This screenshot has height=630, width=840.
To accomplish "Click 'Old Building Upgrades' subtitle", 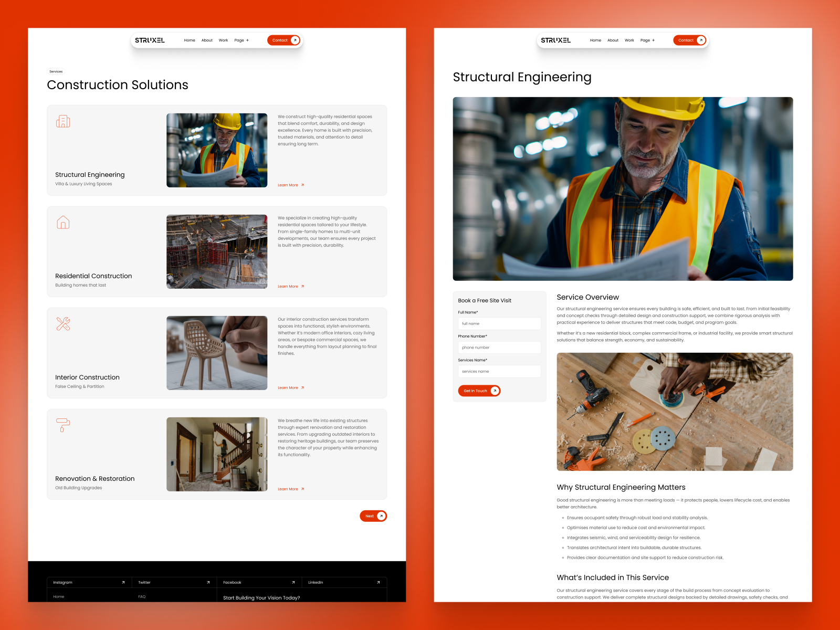I will click(79, 488).
